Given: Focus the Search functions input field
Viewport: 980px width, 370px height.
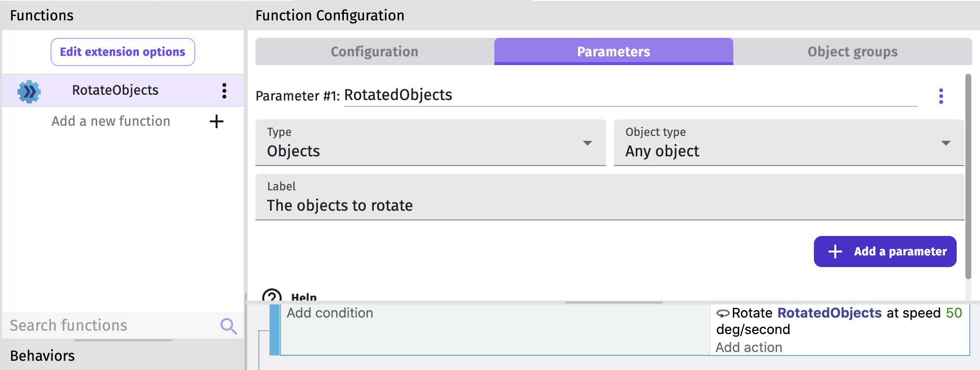Looking at the screenshot, I should pyautogui.click(x=112, y=326).
